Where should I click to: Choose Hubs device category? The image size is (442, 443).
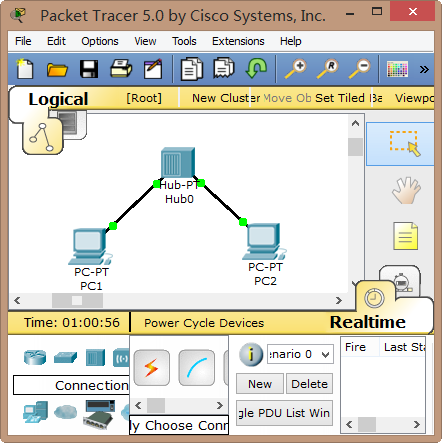pos(95,357)
